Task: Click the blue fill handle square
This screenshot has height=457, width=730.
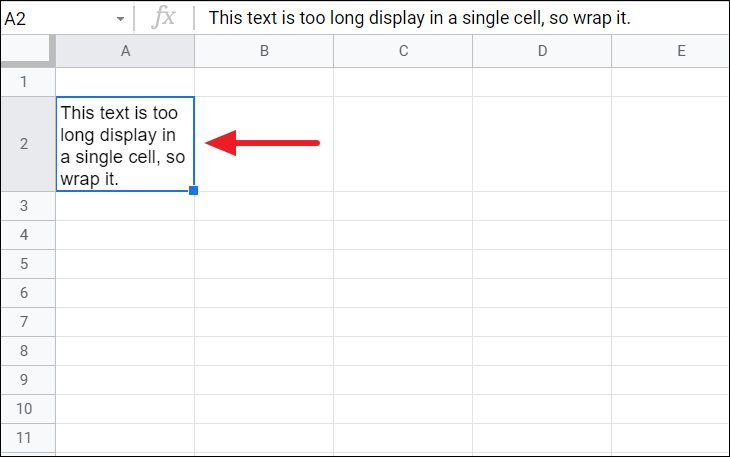Action: [x=193, y=190]
